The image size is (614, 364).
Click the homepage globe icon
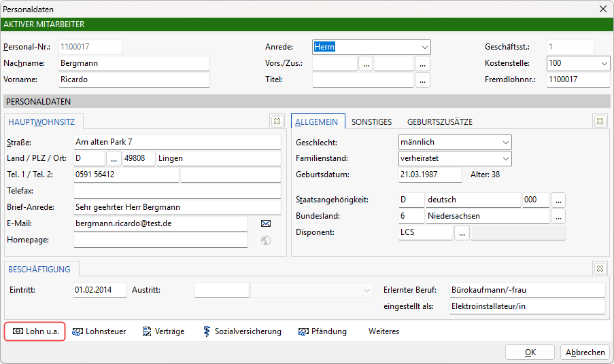coord(266,240)
